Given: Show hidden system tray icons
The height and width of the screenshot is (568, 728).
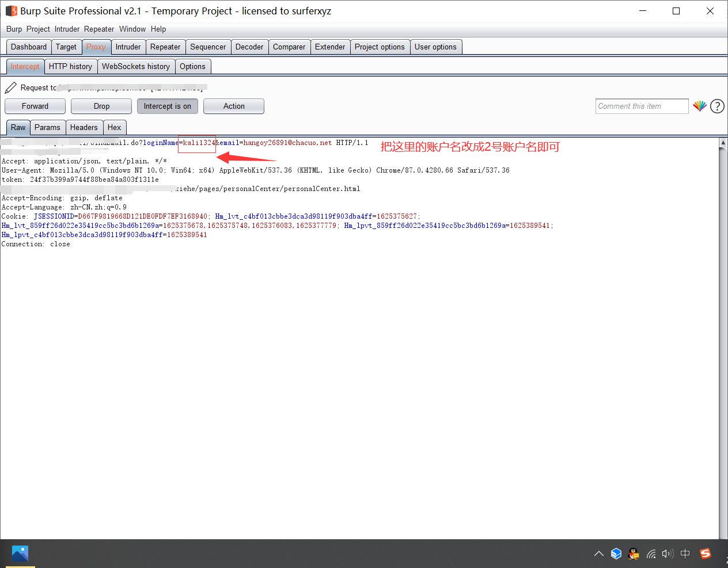Looking at the screenshot, I should click(599, 554).
